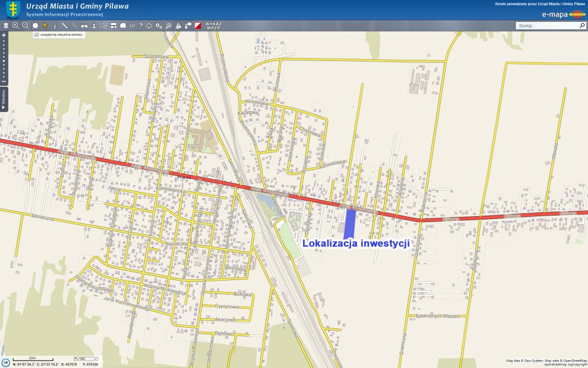This screenshot has width=588, height=368.
Task: Click the current zoom level slider handle
Action: pos(3,60)
